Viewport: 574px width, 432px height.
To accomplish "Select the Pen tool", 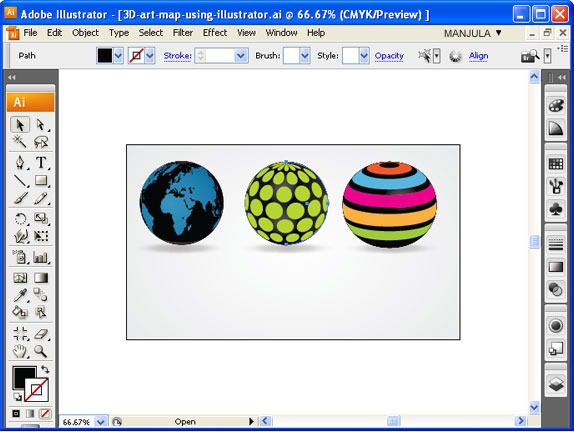I will (20, 162).
